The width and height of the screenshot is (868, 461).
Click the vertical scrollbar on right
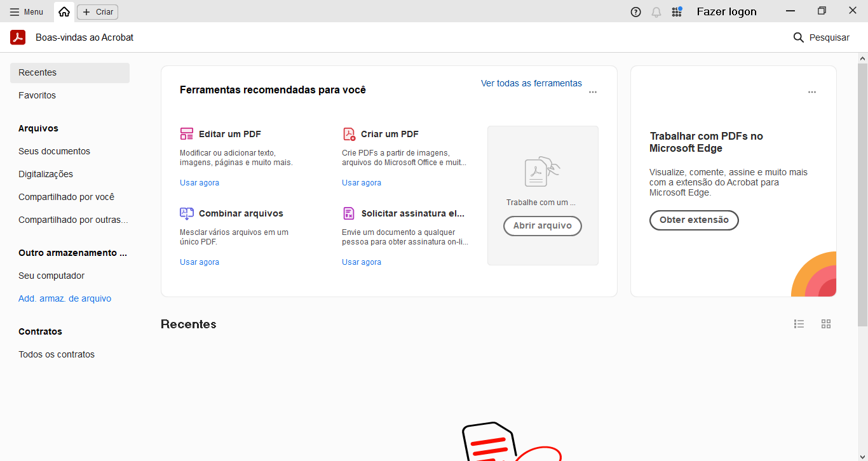(x=862, y=190)
